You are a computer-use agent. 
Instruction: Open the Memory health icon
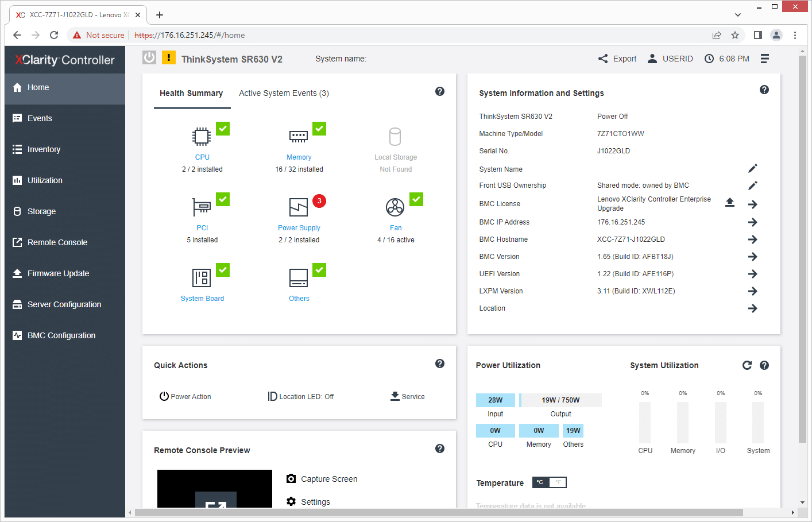(299, 137)
